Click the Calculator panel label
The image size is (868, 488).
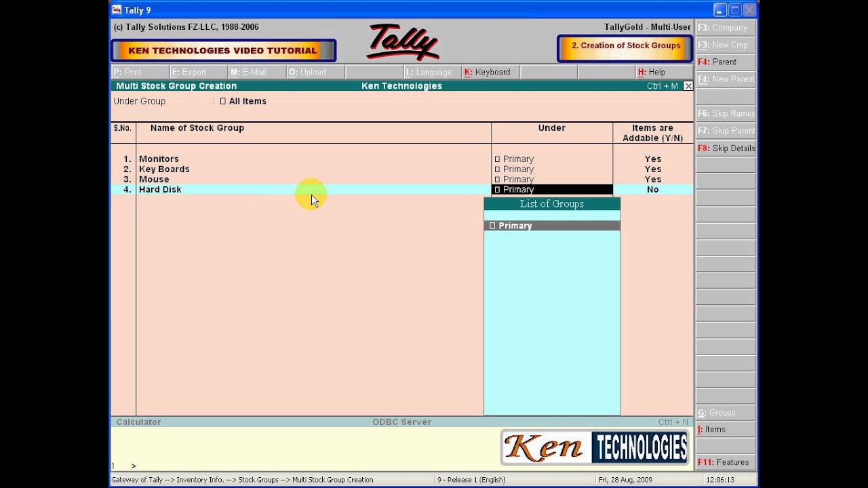pyautogui.click(x=138, y=422)
